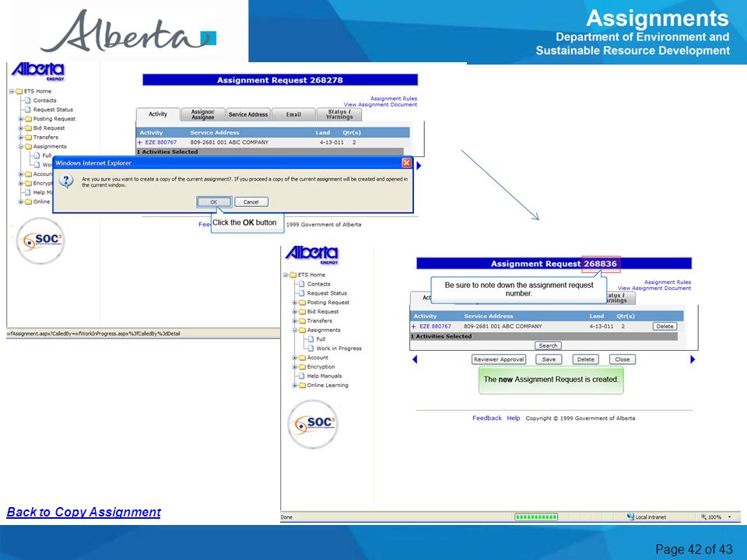Click the Service Address column header in Request 268836
The width and height of the screenshot is (747, 560).
[x=489, y=317]
